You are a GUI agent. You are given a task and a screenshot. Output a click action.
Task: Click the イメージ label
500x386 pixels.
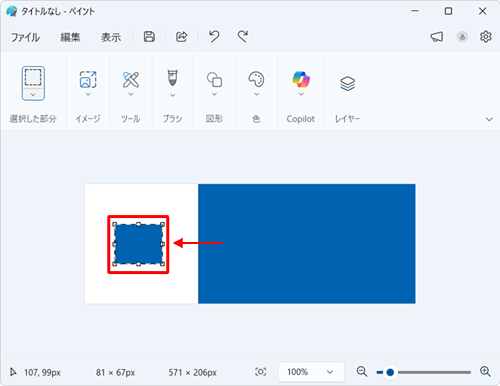(88, 119)
